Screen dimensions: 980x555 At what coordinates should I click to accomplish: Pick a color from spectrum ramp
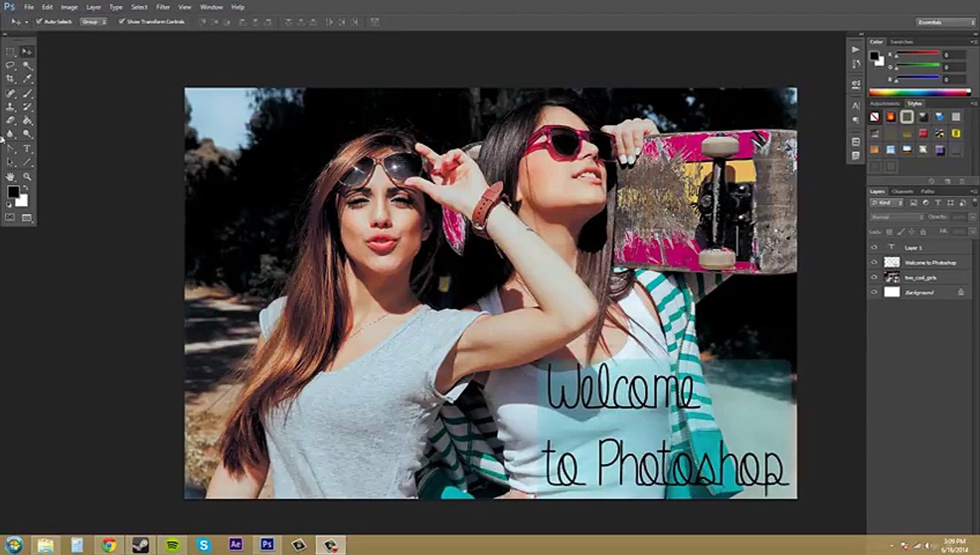[x=920, y=92]
